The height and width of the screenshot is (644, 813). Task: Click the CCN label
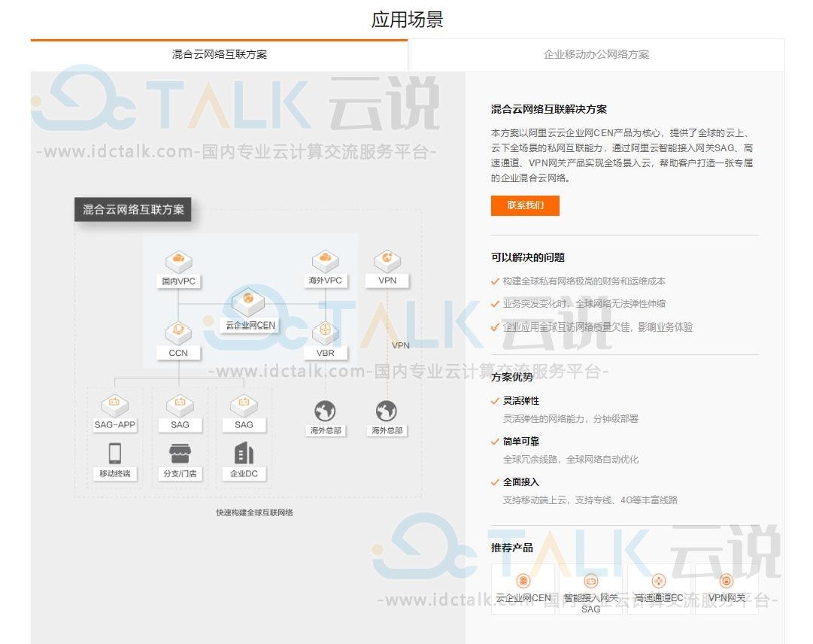click(178, 353)
